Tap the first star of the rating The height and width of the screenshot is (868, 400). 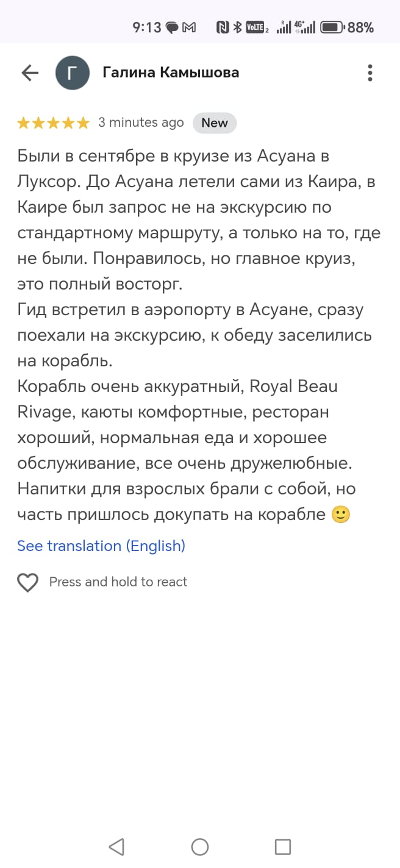[24, 123]
